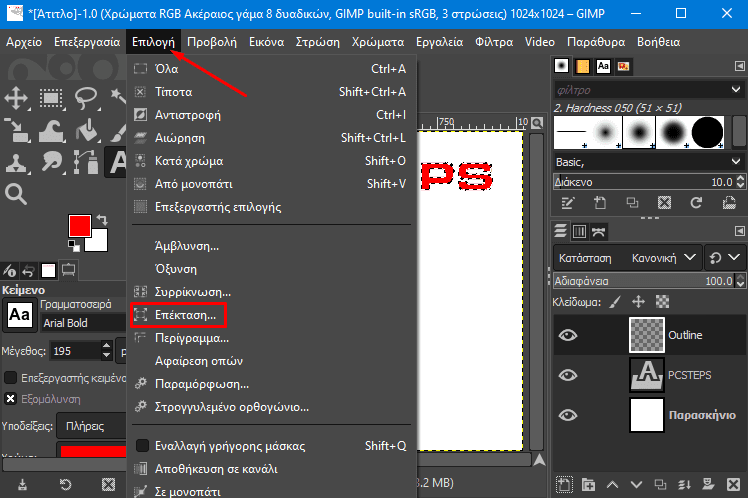Duplicate the current layer

click(661, 485)
